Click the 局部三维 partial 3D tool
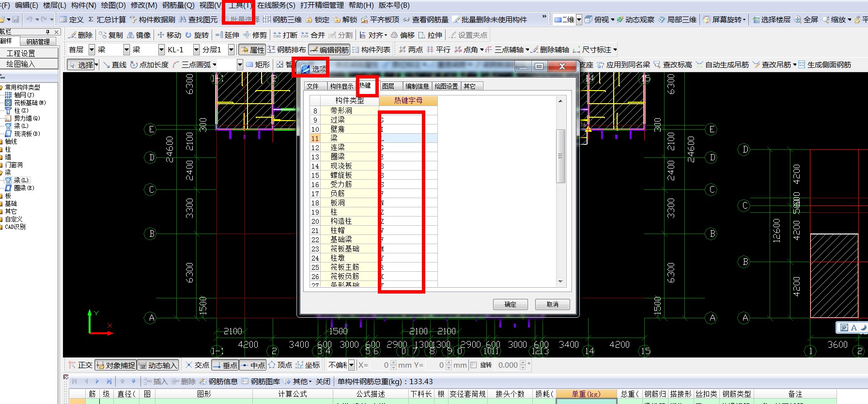 coord(677,20)
